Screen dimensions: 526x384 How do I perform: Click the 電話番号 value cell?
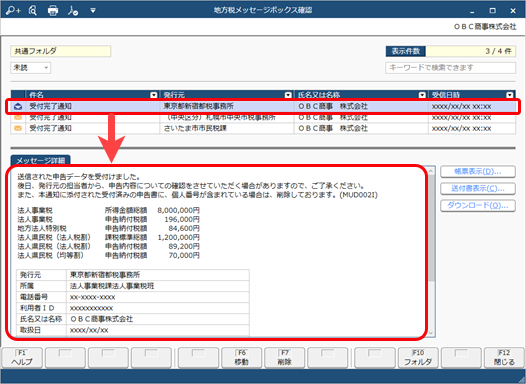coord(158,297)
